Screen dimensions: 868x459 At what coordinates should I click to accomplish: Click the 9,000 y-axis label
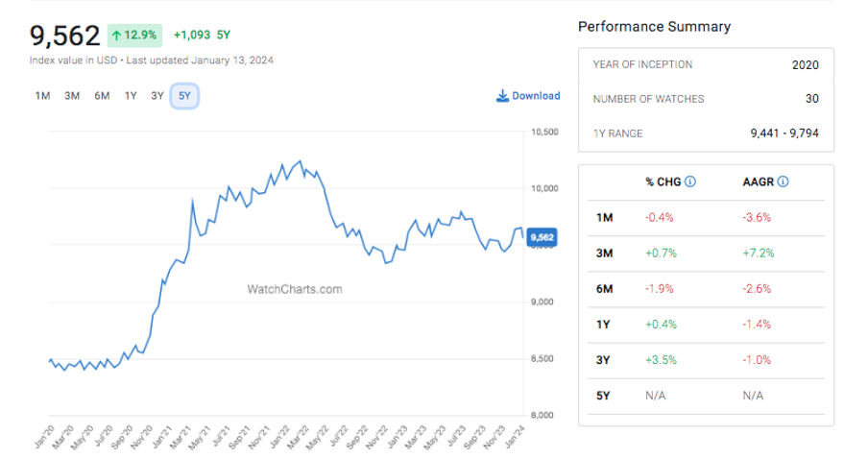(x=542, y=302)
